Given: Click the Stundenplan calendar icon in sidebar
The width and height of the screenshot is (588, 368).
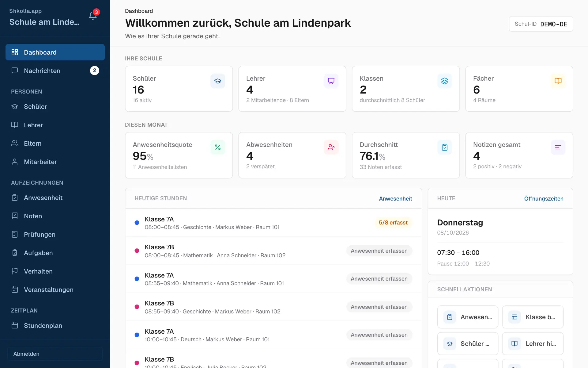Looking at the screenshot, I should coord(15,325).
